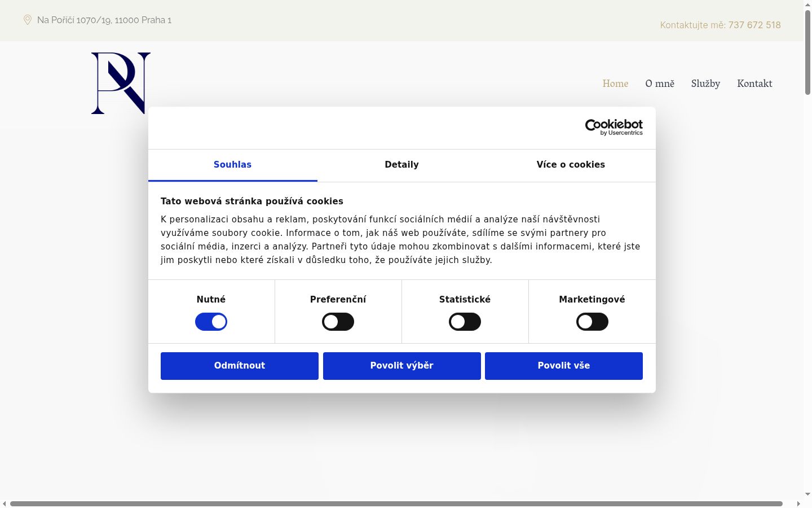Viewport: 812px width, 508px height.
Task: Click the location pin icon beside address
Action: coord(27,20)
